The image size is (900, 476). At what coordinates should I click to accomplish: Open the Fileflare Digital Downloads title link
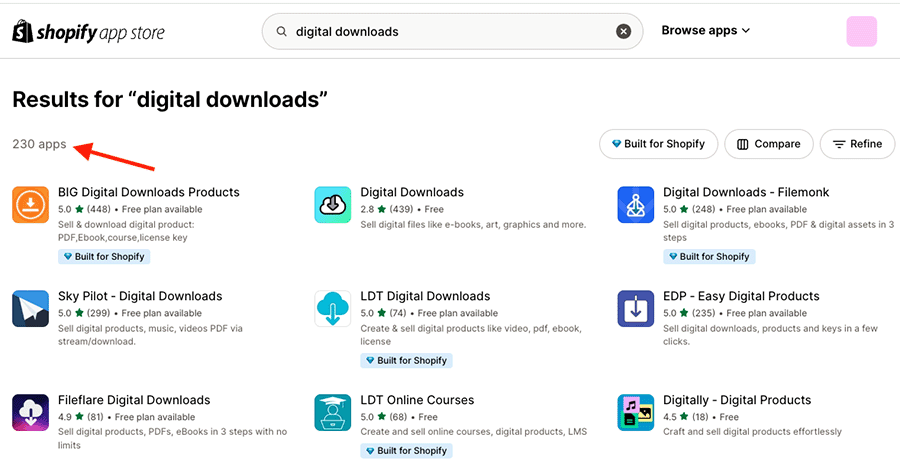pos(134,400)
